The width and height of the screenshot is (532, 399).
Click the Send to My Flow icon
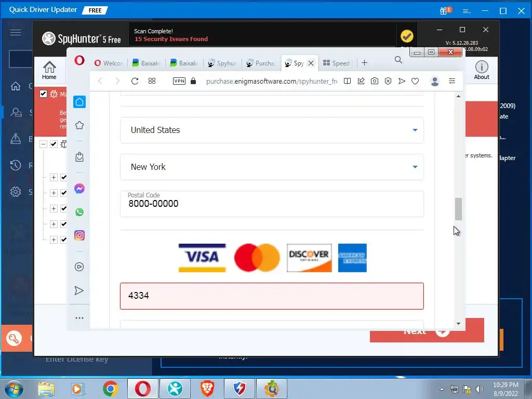(402, 81)
